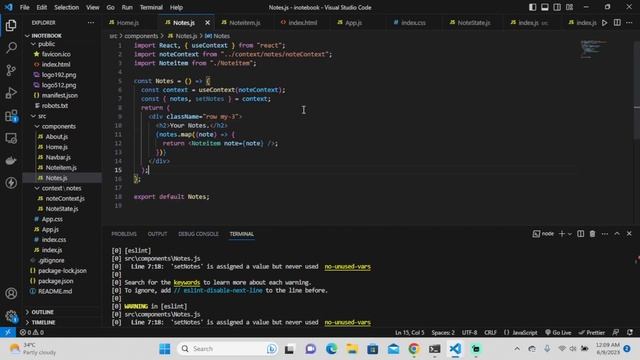Switch to the PROBLEMS panel tab
This screenshot has height=360, width=640.
click(x=124, y=234)
